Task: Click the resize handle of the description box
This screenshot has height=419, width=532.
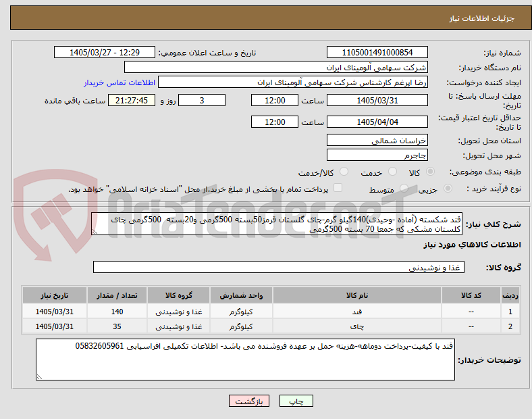Action: [x=95, y=232]
